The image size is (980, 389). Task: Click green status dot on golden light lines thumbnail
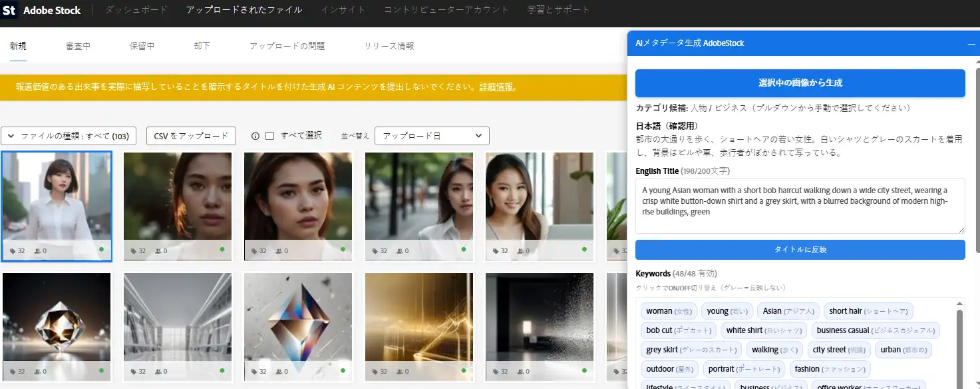point(464,370)
